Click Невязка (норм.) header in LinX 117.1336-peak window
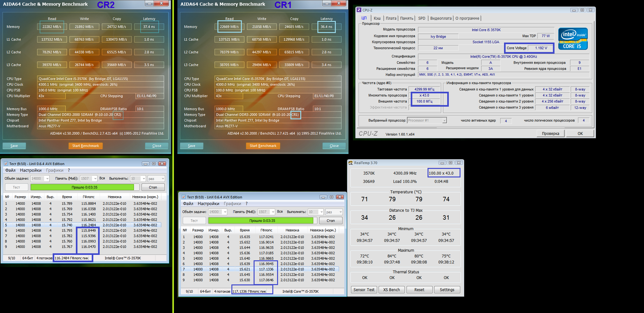Viewport: 644px width, 313px height. point(323,230)
